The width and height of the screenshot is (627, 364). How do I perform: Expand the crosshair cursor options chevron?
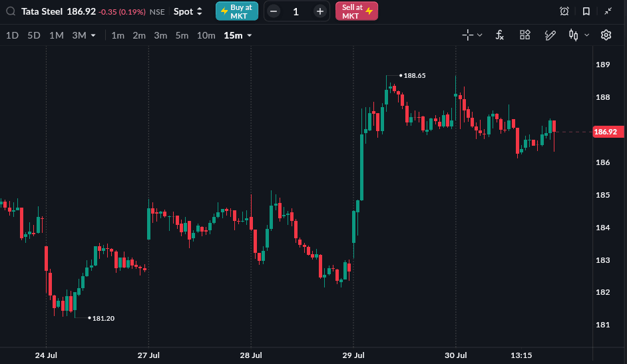click(480, 35)
